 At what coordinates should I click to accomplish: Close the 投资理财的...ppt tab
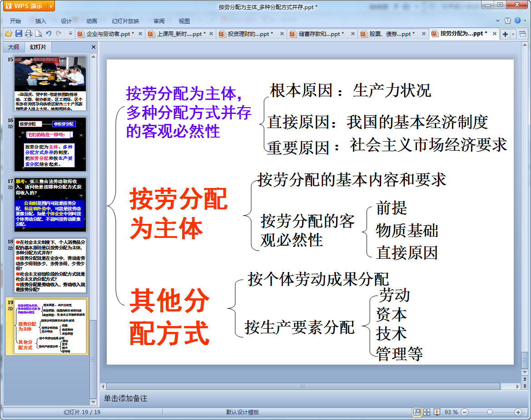(282, 34)
